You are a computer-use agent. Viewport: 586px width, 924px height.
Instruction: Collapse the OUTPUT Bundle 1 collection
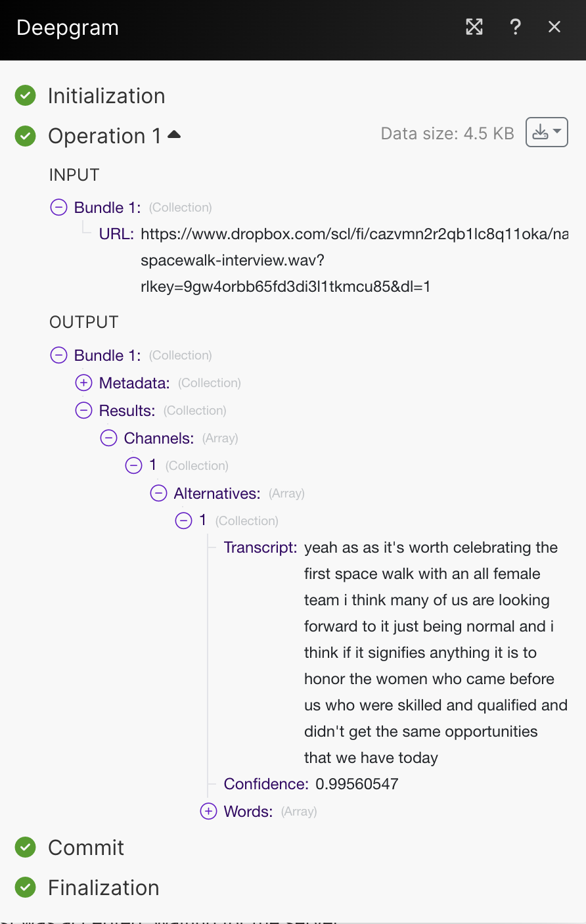(x=58, y=356)
